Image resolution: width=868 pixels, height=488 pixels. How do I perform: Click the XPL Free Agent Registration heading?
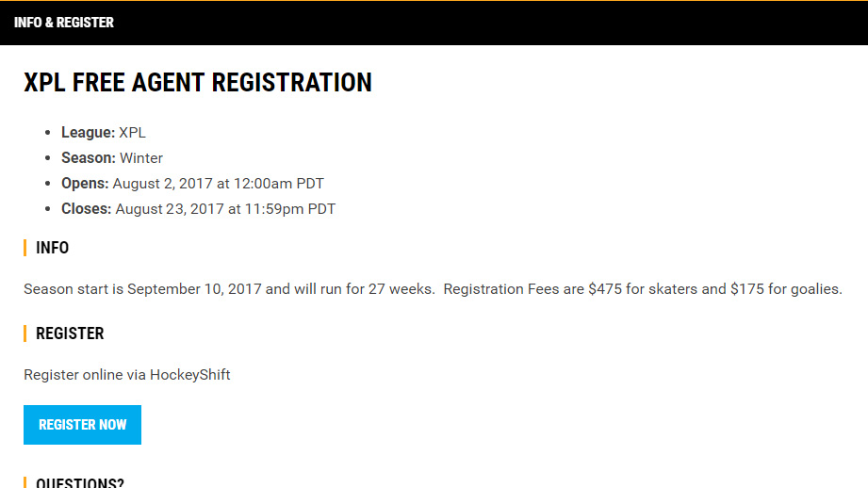pos(198,83)
